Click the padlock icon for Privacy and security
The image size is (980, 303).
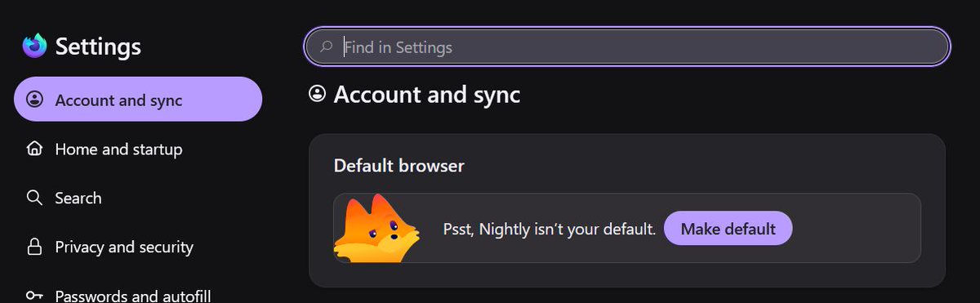34,247
